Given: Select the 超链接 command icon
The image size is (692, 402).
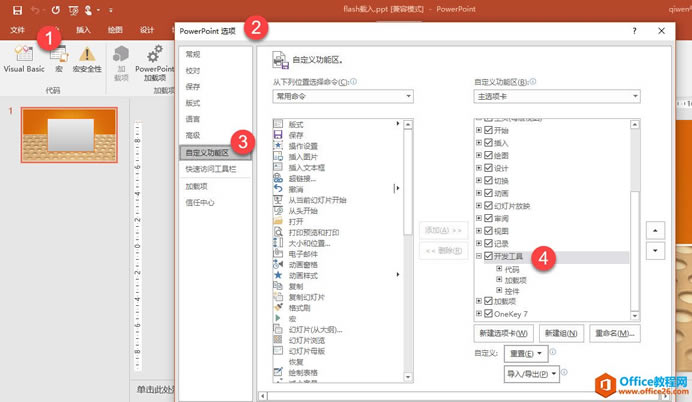Looking at the screenshot, I should coord(278,178).
